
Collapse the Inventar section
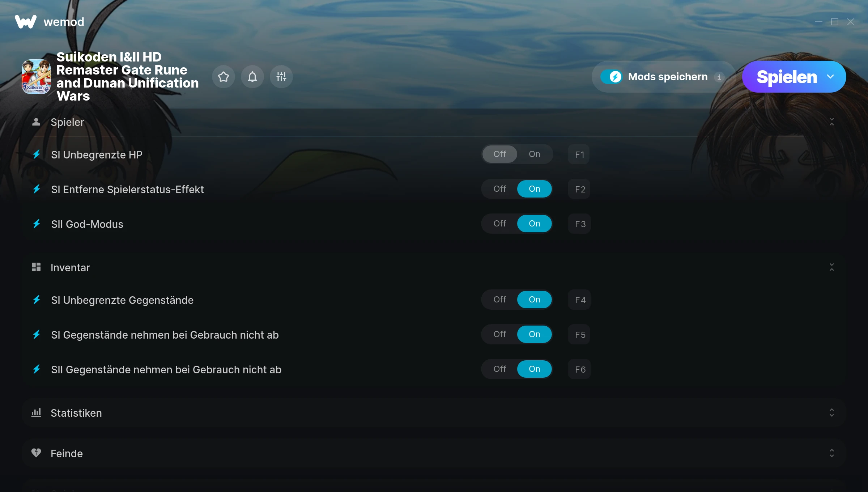pos(832,267)
